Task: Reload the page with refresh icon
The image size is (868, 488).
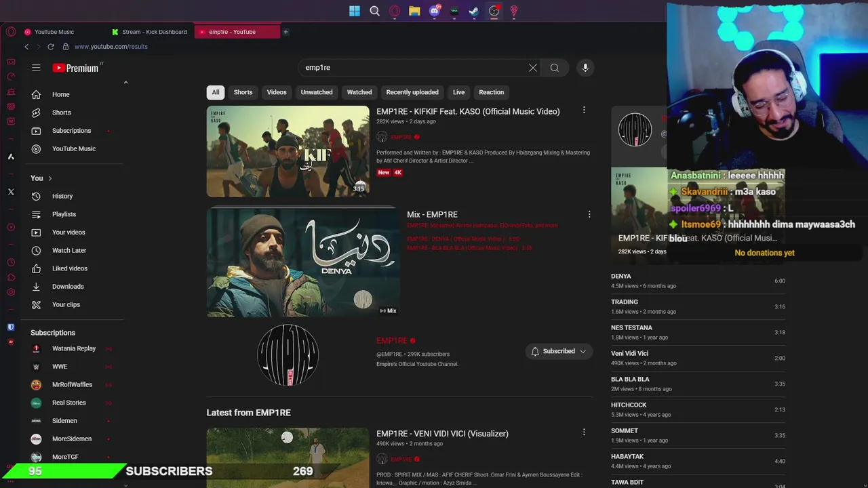Action: point(51,47)
